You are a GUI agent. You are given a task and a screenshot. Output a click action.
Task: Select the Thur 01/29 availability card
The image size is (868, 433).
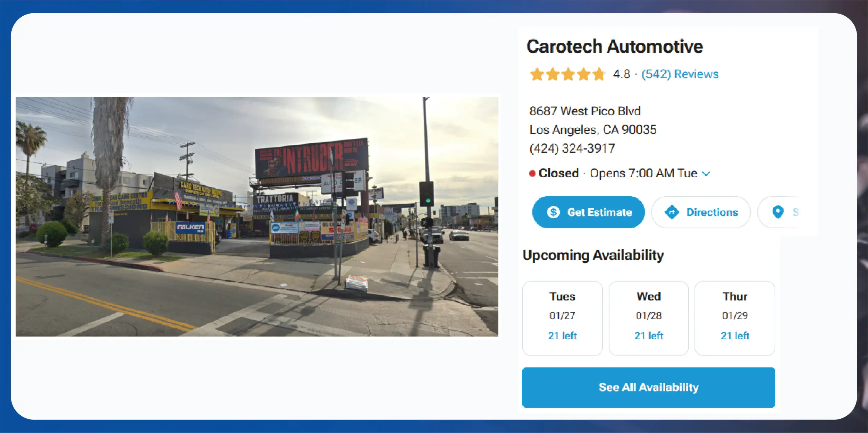tap(735, 318)
